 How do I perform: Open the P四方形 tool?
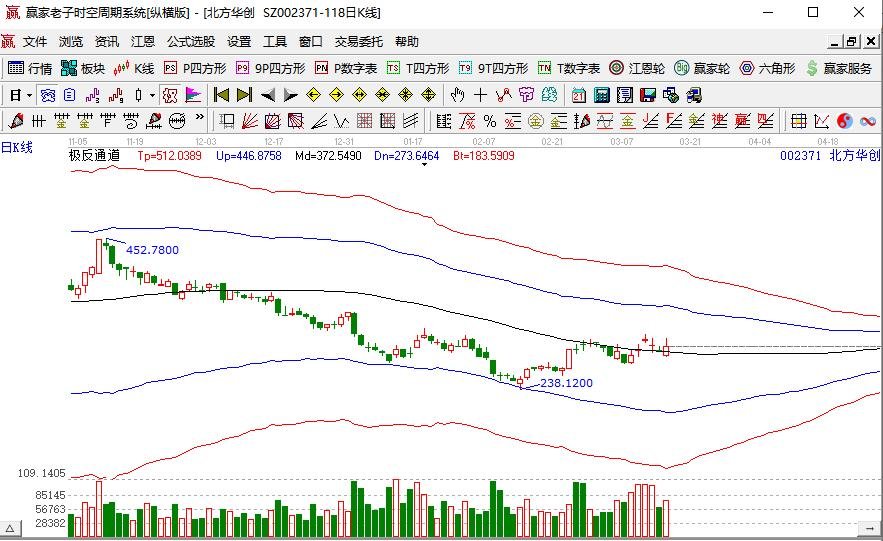(195, 68)
